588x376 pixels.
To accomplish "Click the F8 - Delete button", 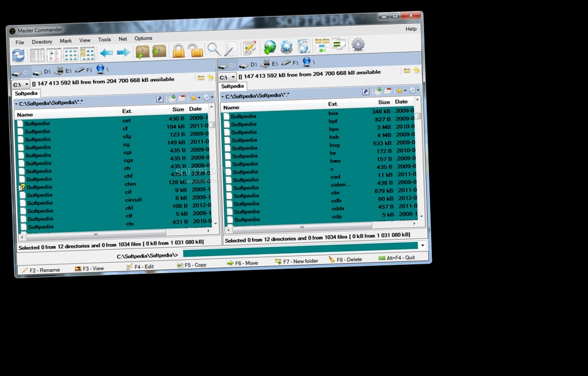I will pyautogui.click(x=346, y=259).
